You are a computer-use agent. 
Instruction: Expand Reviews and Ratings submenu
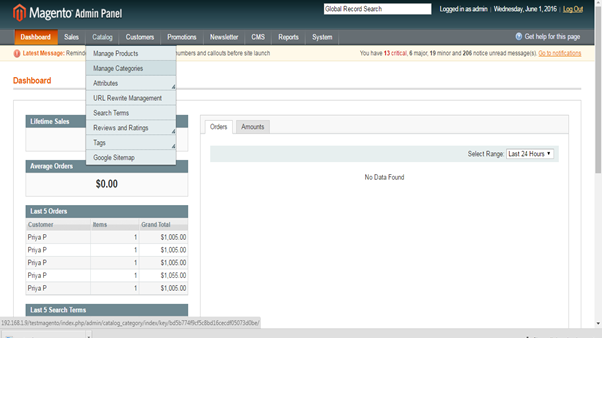[x=131, y=128]
